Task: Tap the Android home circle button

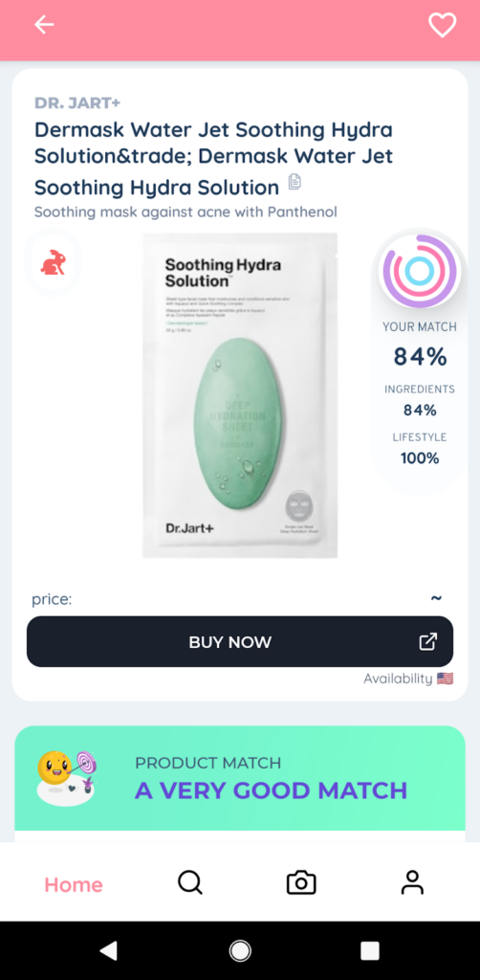Action: click(x=240, y=950)
